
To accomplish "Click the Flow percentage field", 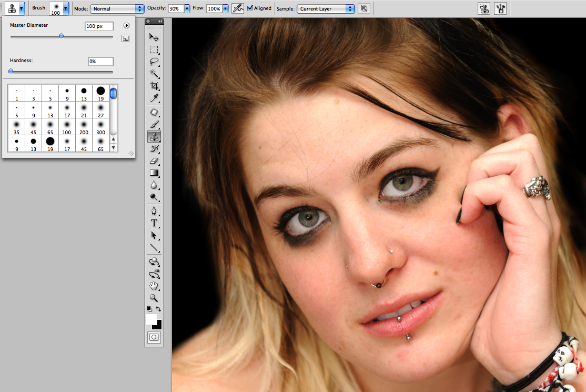I will pos(215,8).
